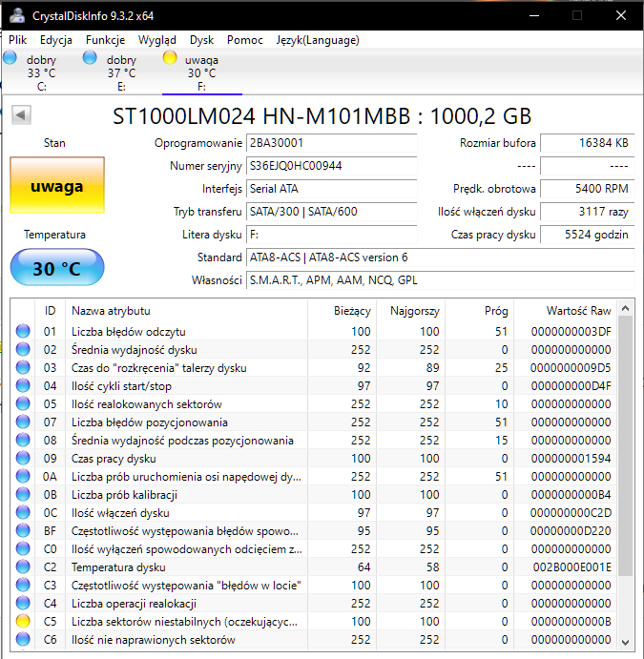The height and width of the screenshot is (659, 644).
Task: Click Rozmiar bufora value 16384 KB
Action: pyautogui.click(x=588, y=143)
